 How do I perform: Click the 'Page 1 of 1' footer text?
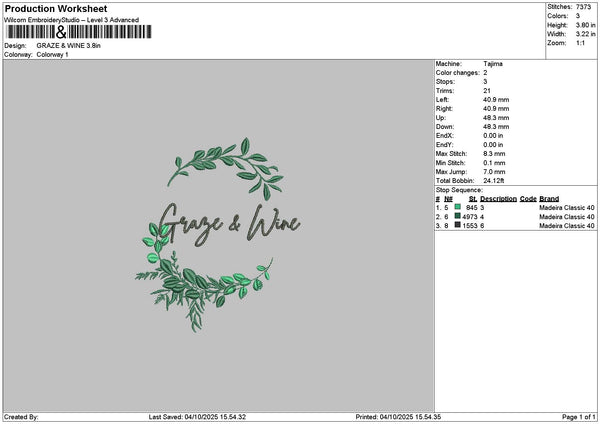pos(579,417)
